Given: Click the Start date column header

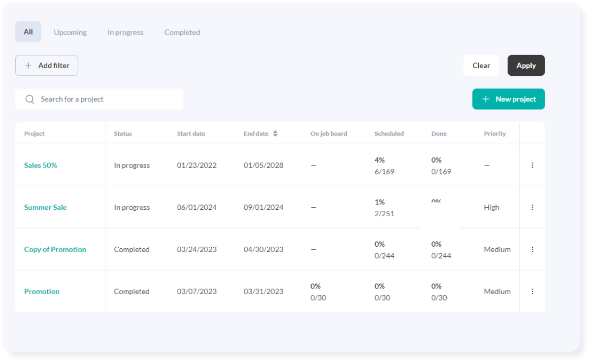Looking at the screenshot, I should 191,133.
